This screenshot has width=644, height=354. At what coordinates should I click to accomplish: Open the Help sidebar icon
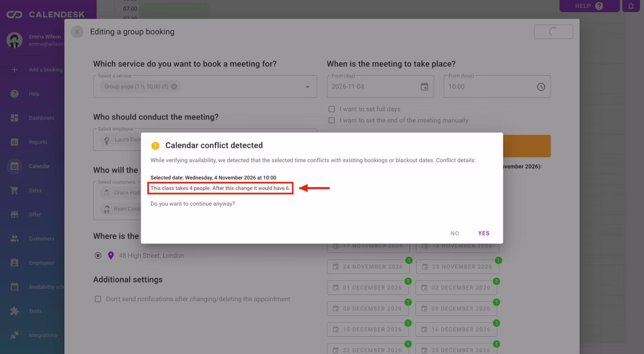pos(14,94)
